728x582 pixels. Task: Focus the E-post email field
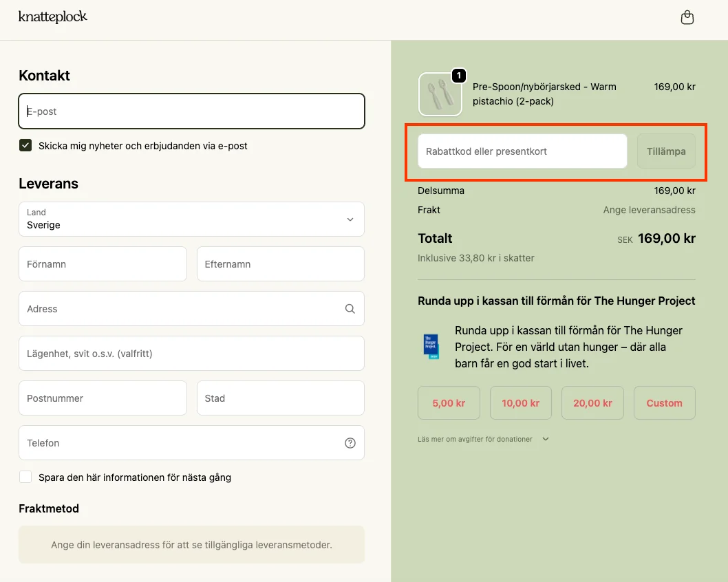(191, 111)
